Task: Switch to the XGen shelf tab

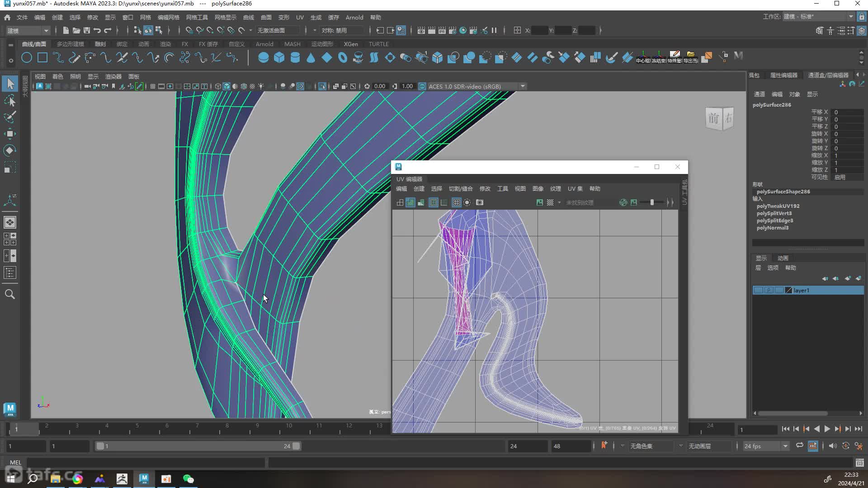Action: point(351,44)
